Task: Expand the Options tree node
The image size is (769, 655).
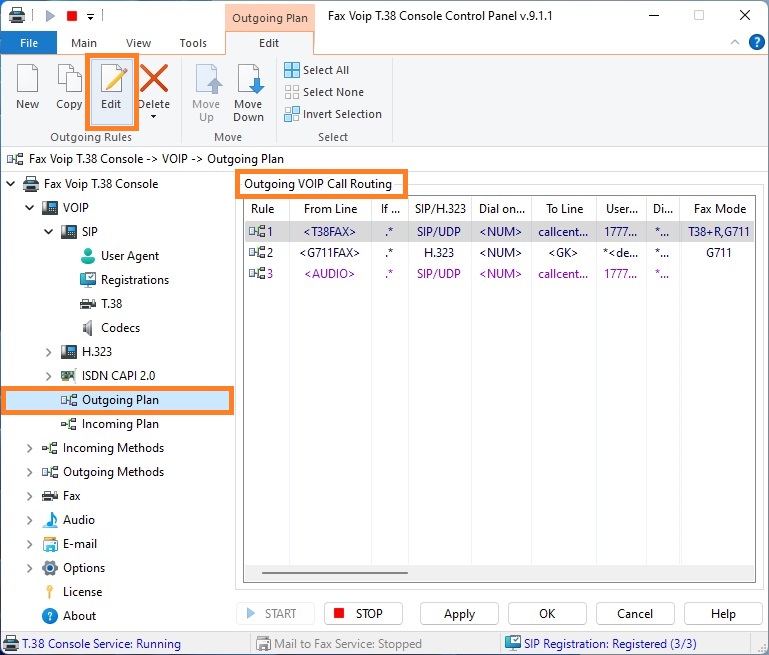Action: click(x=29, y=568)
